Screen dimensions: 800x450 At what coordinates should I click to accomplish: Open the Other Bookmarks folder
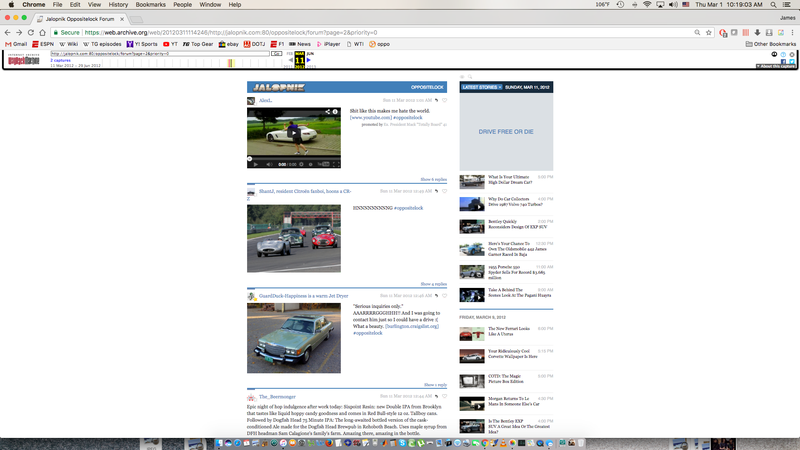(771, 44)
